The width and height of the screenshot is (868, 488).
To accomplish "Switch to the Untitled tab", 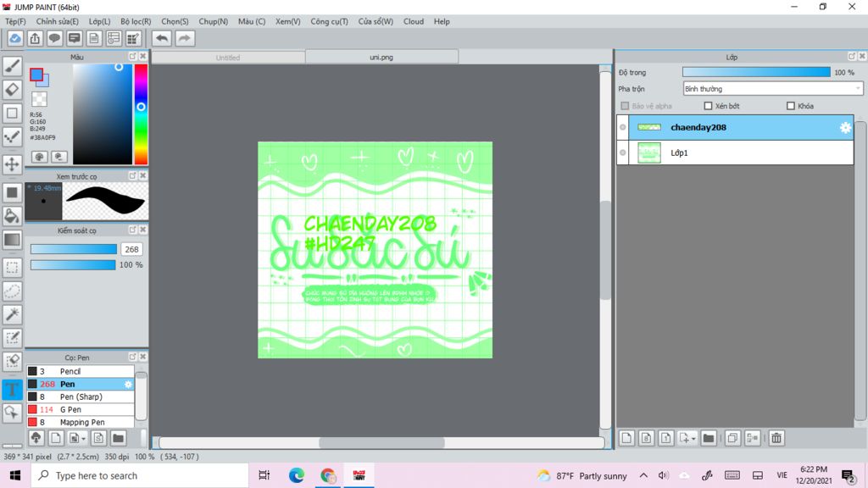I will click(228, 58).
